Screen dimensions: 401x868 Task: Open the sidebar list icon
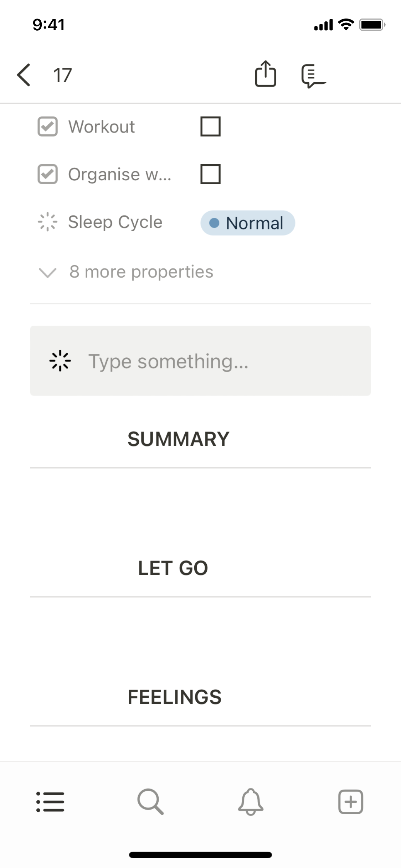pos(50,802)
